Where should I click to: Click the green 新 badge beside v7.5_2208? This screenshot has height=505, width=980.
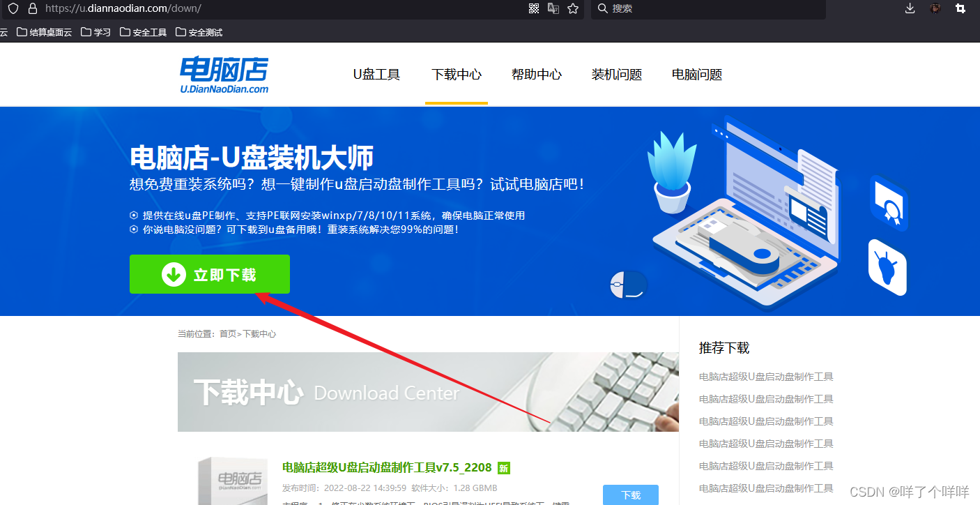tap(504, 468)
